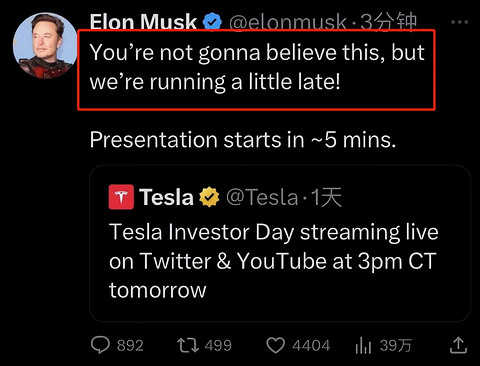Open the Tesla logo avatar

pos(121,197)
